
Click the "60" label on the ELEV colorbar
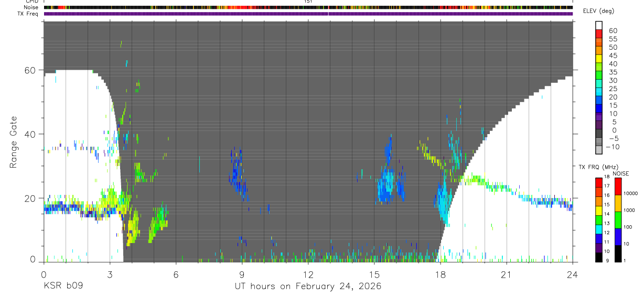coord(613,30)
